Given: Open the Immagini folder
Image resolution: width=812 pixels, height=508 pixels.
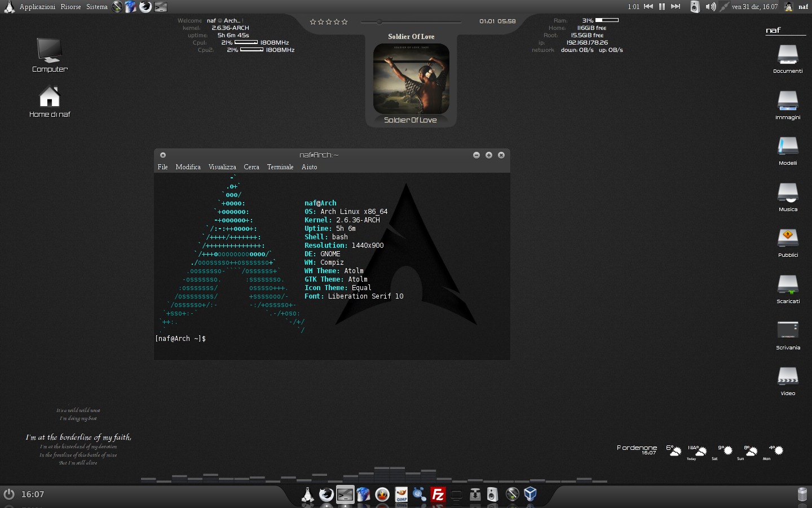Looking at the screenshot, I should [788, 105].
